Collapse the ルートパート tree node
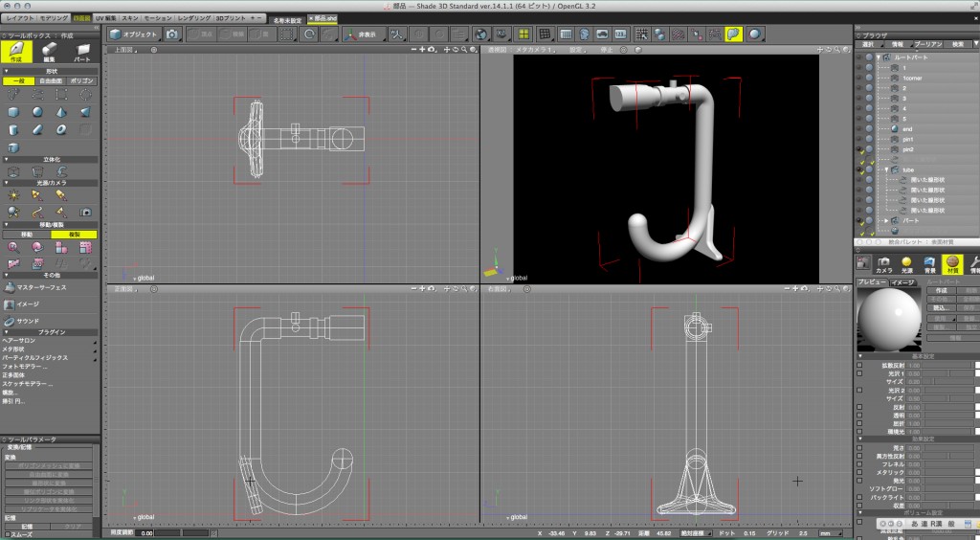This screenshot has height=540, width=980. pos(879,57)
